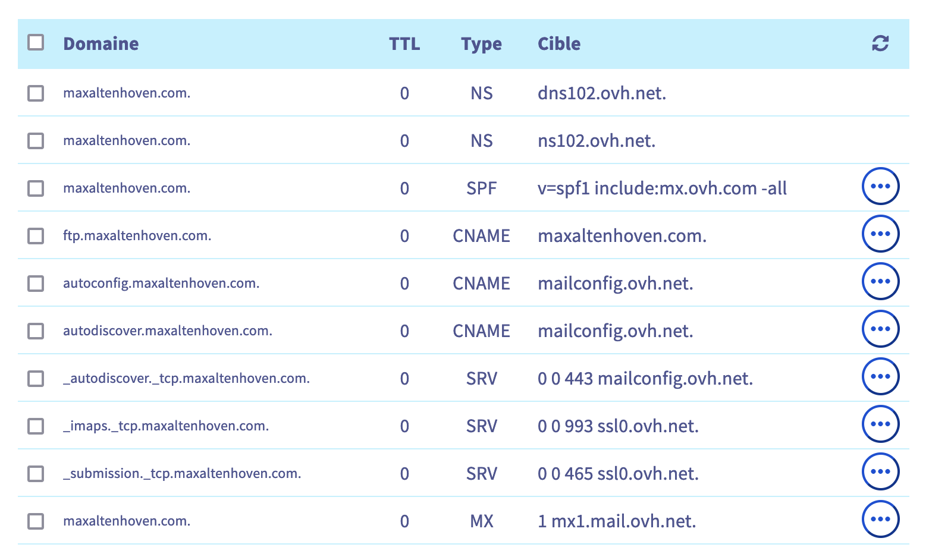Toggle the select-all checkbox in header
This screenshot has width=929, height=560.
pos(36,42)
